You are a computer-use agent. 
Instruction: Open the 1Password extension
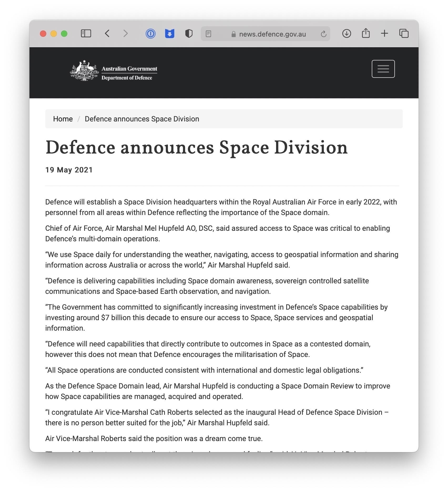point(150,34)
